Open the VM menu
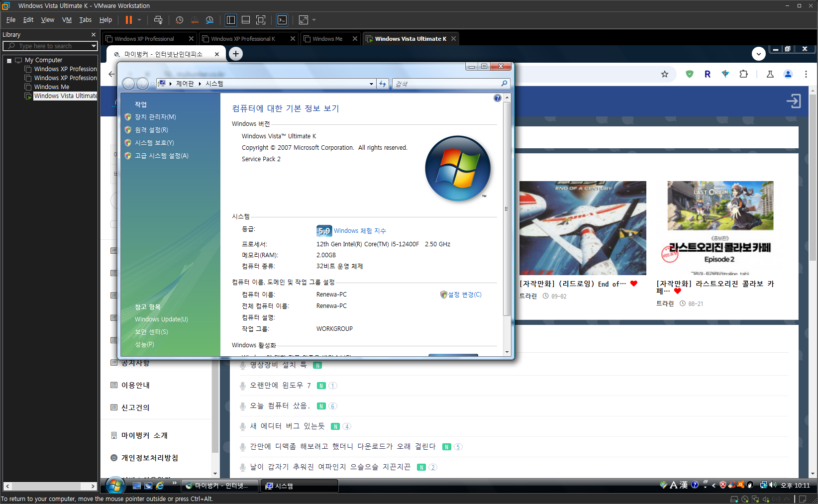 coord(67,20)
